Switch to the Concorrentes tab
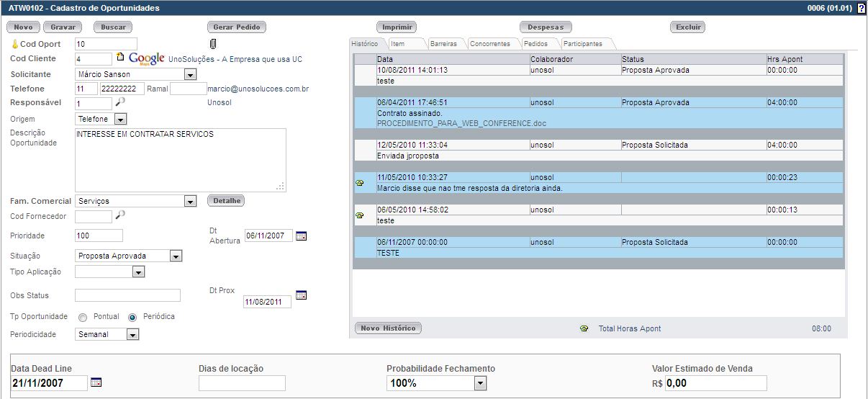 click(489, 44)
